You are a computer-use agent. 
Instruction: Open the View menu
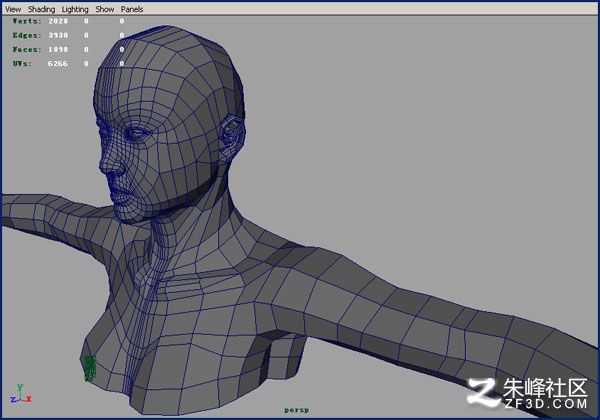[13, 9]
